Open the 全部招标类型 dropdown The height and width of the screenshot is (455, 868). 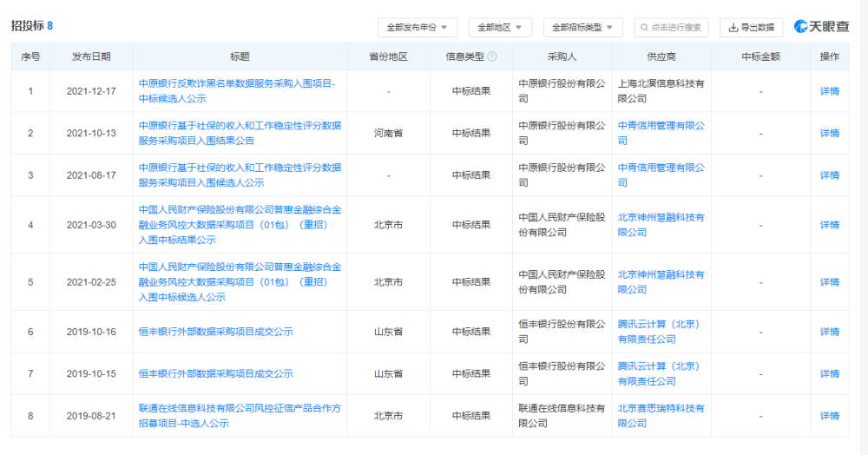583,27
